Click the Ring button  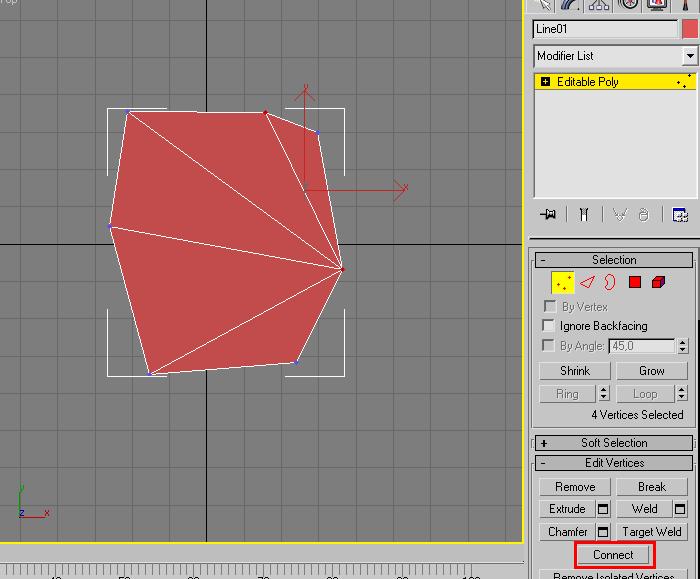tap(567, 394)
